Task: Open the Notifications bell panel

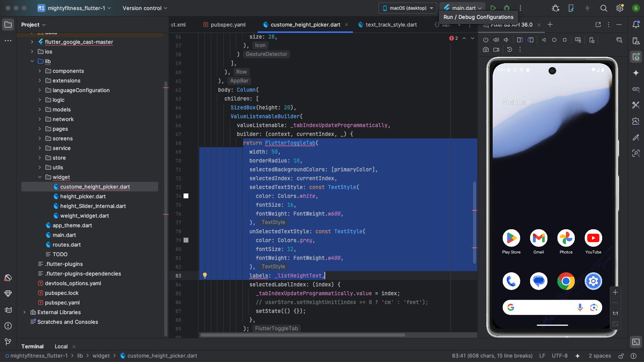Action: click(636, 25)
